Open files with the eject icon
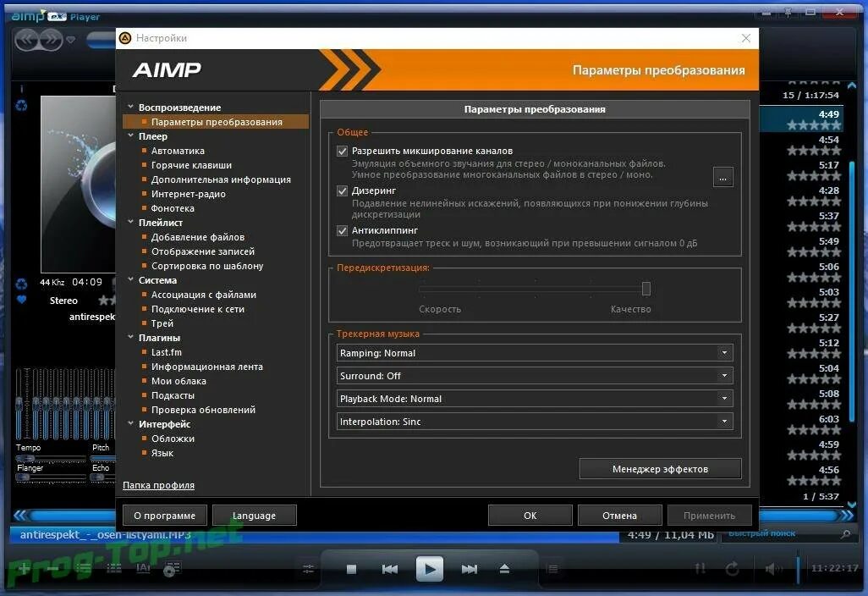This screenshot has width=868, height=596. click(x=504, y=569)
